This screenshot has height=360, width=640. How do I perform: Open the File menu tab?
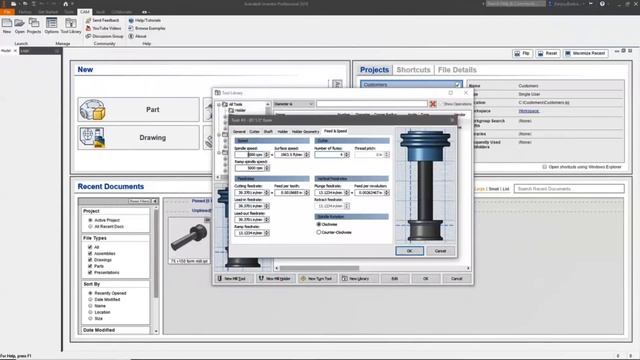click(7, 12)
